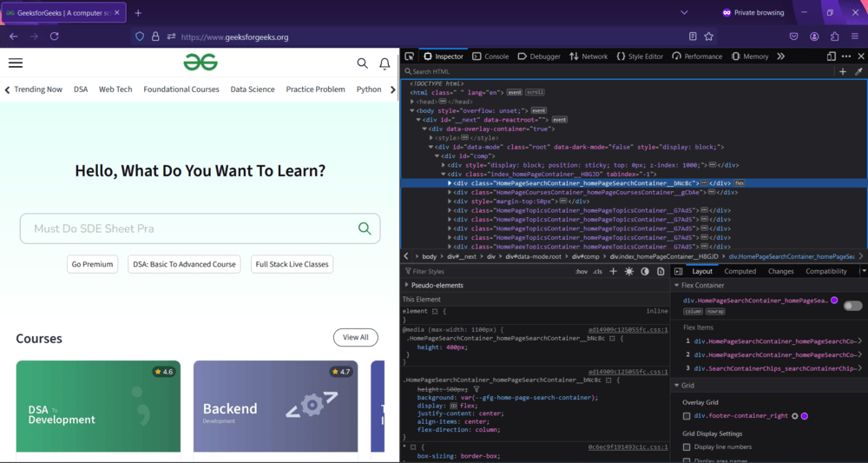
Task: Click the GeeksforGeeks logo
Action: click(x=201, y=62)
